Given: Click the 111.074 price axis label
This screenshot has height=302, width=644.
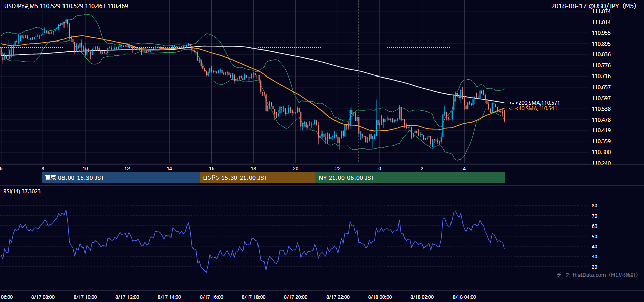Looking at the screenshot, I should tap(601, 12).
